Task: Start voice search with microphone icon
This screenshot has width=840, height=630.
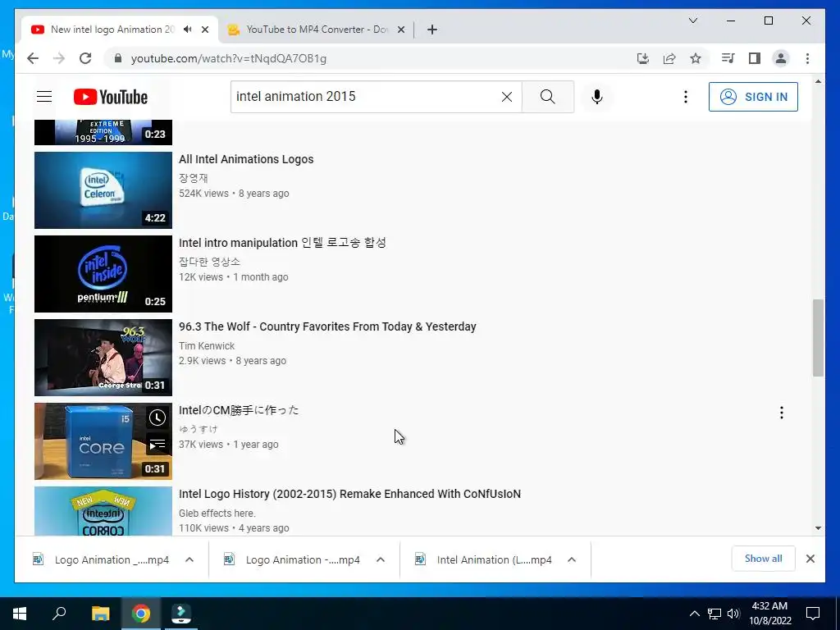Action: click(597, 97)
